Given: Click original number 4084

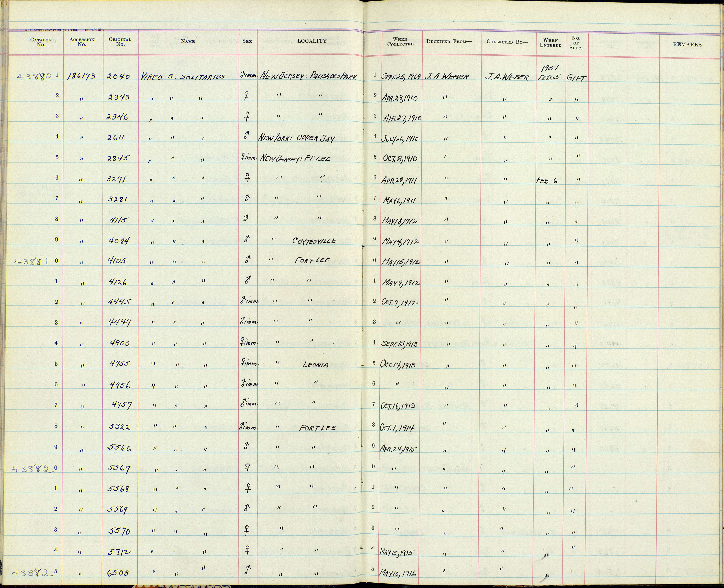Looking at the screenshot, I should pos(119,241).
